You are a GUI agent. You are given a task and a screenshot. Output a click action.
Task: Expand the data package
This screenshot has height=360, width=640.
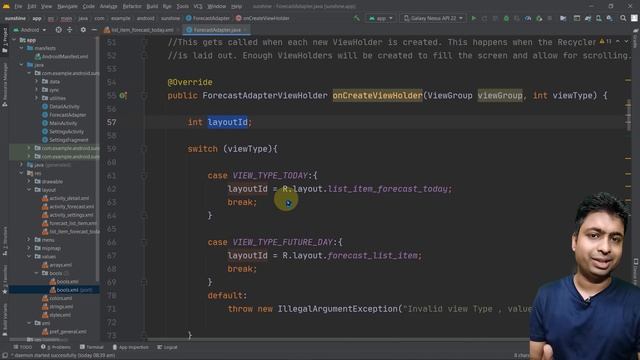tap(36, 81)
